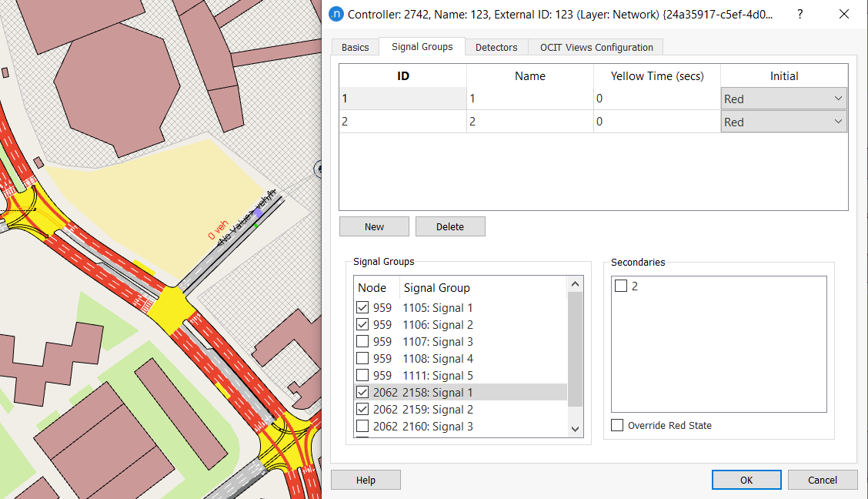868x499 pixels.
Task: Open the OCIT Views Configuration tab
Action: coord(595,47)
